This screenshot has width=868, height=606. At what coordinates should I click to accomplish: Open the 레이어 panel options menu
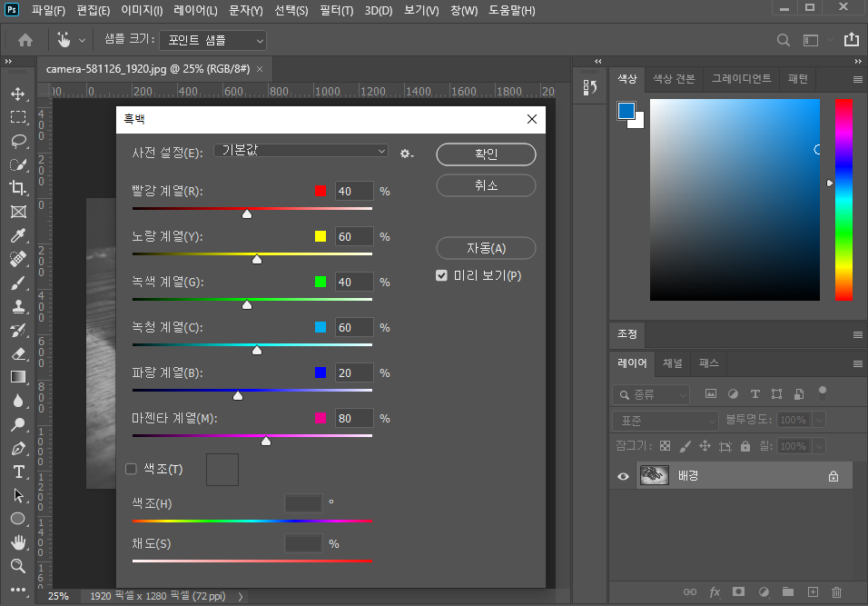click(x=857, y=363)
